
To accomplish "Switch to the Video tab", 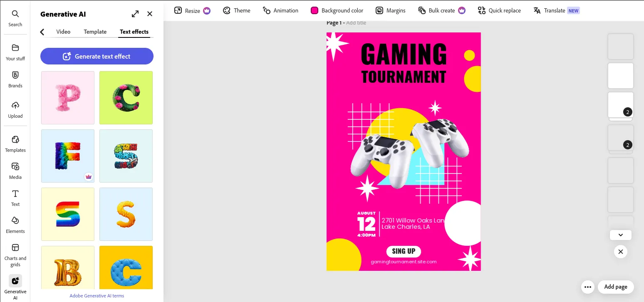I will (63, 32).
